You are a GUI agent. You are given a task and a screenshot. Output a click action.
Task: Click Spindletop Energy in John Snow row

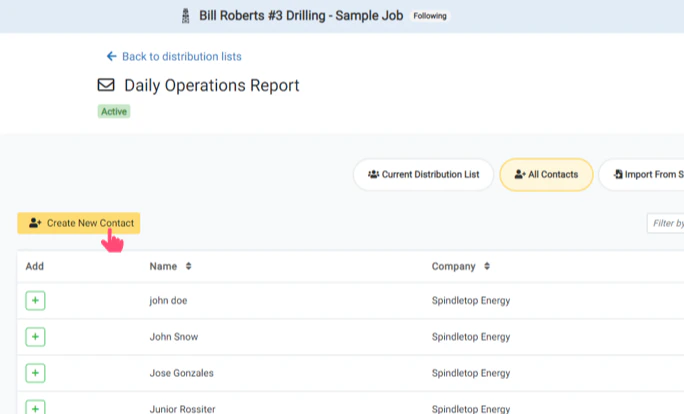click(471, 337)
